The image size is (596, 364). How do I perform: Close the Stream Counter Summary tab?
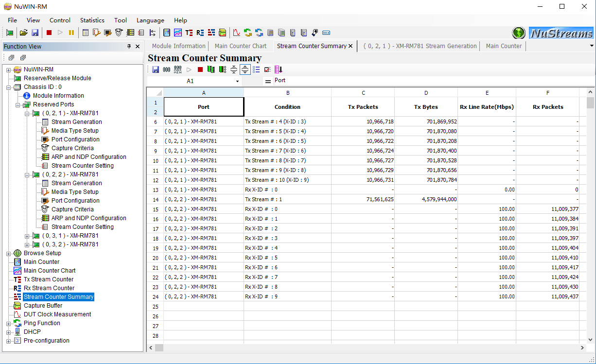(x=351, y=46)
